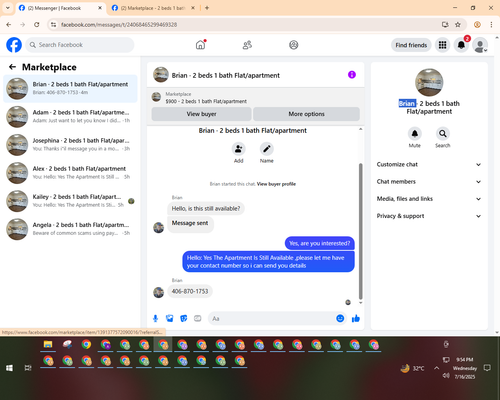Open weather 32°C widget on taskbar
Viewport: 500px width, 400px height.
[413, 368]
